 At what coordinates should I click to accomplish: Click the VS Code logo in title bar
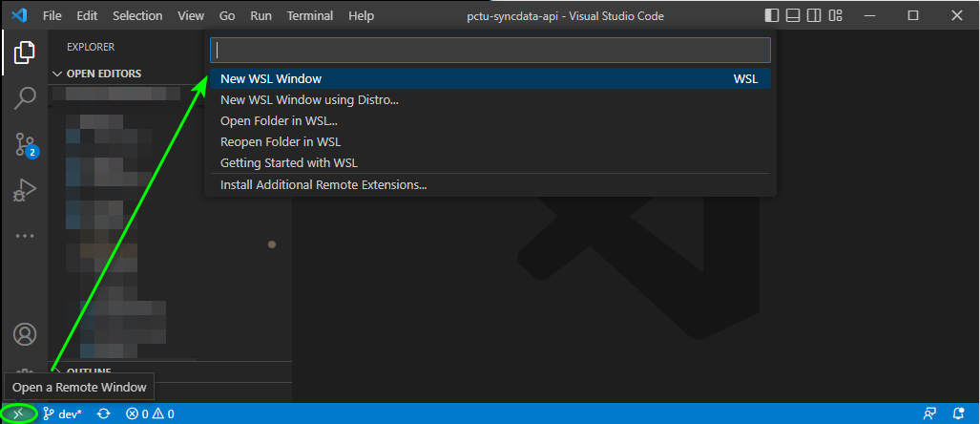click(19, 15)
